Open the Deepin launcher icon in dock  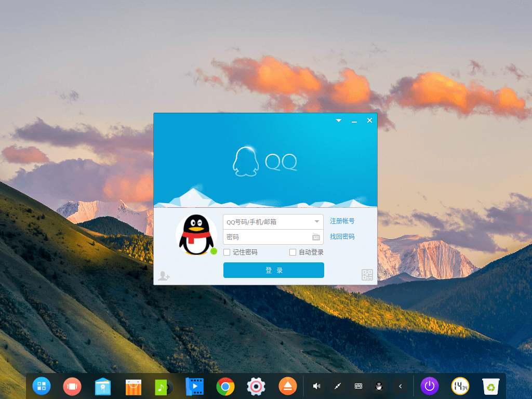click(42, 386)
